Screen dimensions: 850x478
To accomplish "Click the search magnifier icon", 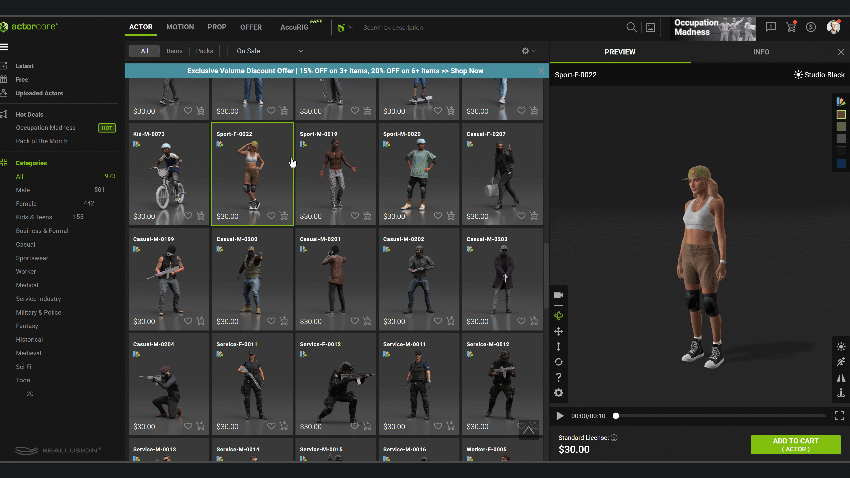I will coord(631,27).
